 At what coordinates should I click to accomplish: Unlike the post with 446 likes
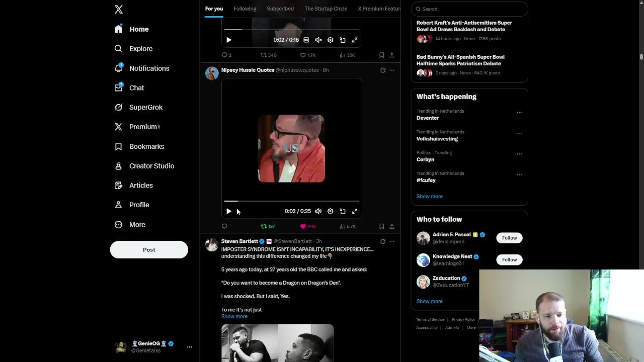pos(308,226)
